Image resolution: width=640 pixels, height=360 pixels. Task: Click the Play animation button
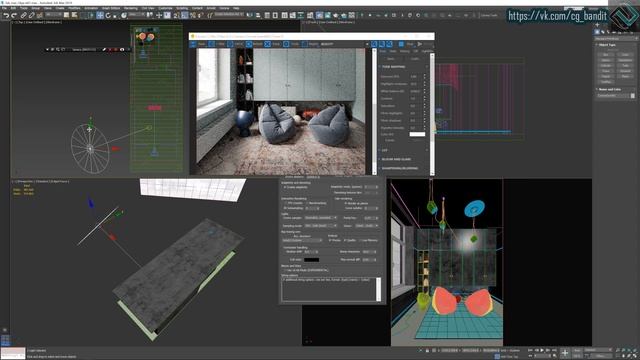pos(542,351)
